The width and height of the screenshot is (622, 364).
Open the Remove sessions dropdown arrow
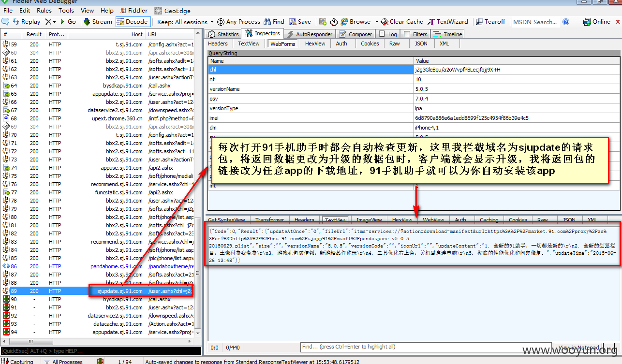55,22
